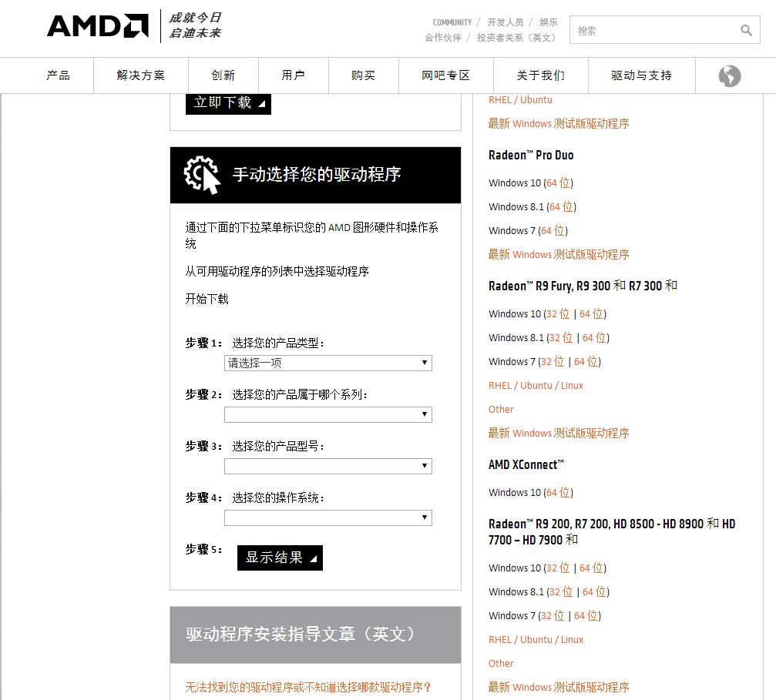
Task: Click the 显示结果 results button
Action: pyautogui.click(x=280, y=558)
